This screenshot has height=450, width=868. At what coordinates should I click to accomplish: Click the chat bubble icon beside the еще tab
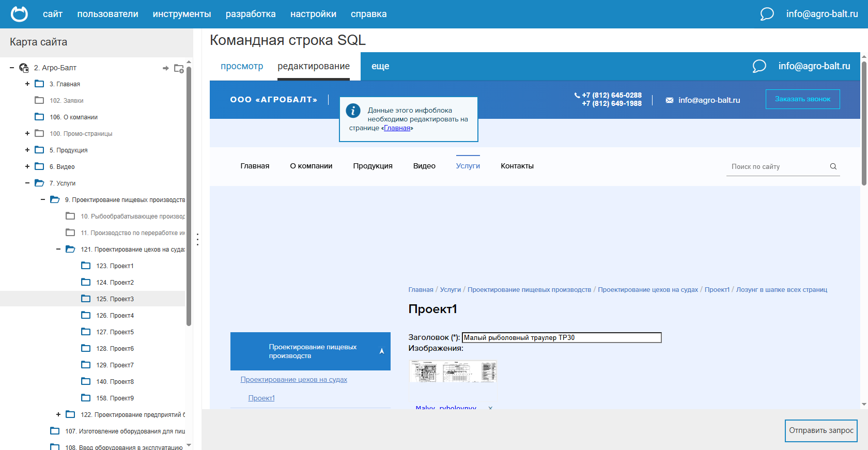pyautogui.click(x=760, y=66)
